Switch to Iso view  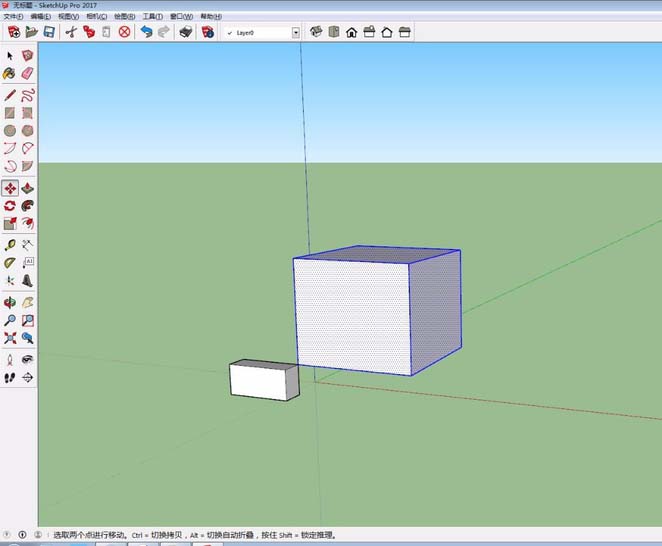316,32
